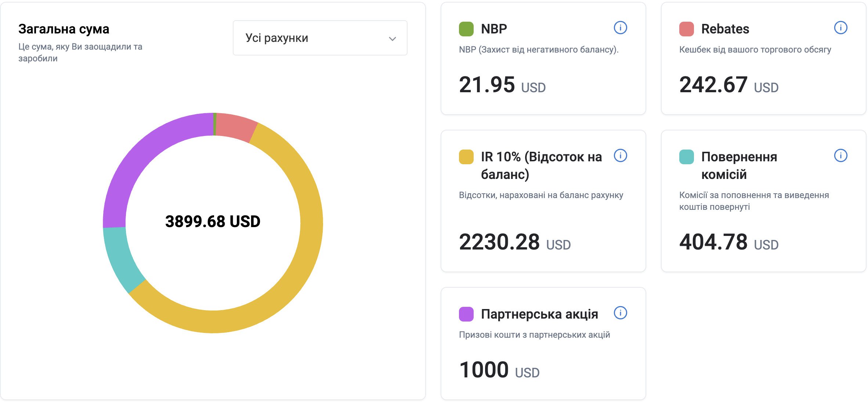868x402 pixels.
Task: Show info for Повернення комісій card
Action: pos(840,155)
